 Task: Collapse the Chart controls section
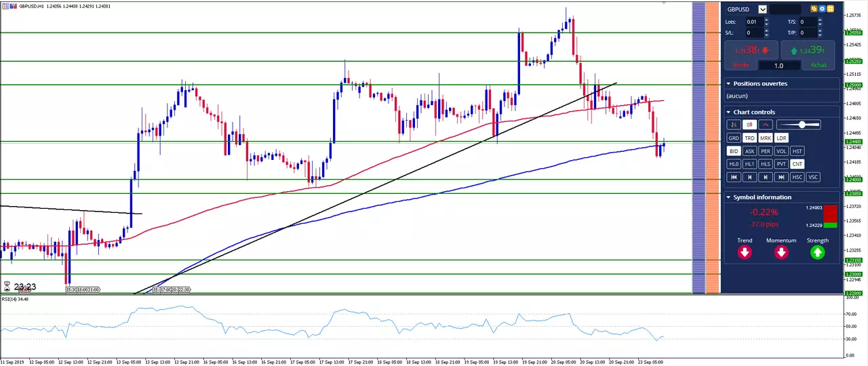click(x=728, y=112)
